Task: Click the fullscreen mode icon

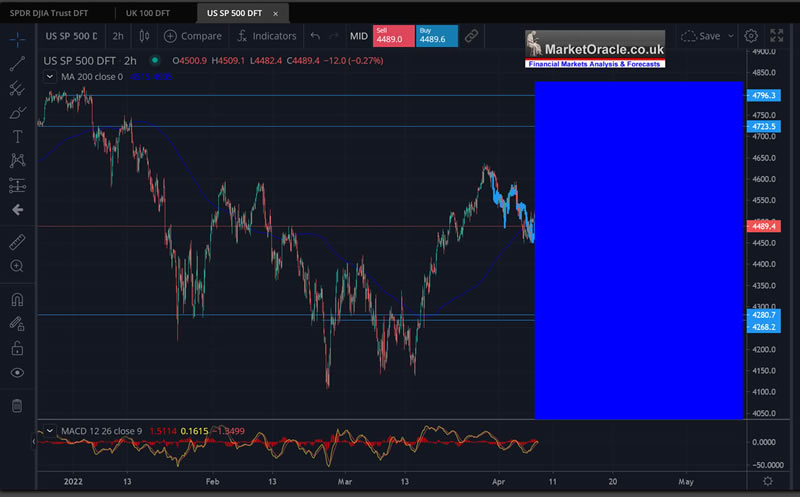Action: coord(776,36)
